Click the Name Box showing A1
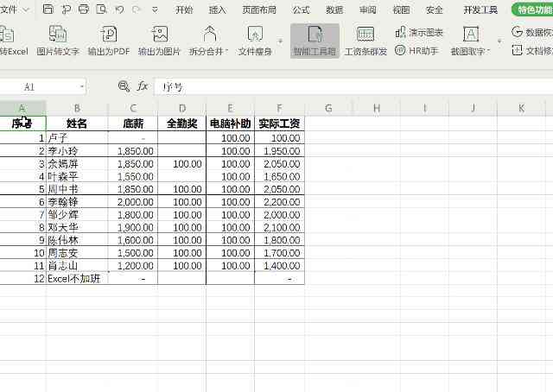 click(42, 86)
